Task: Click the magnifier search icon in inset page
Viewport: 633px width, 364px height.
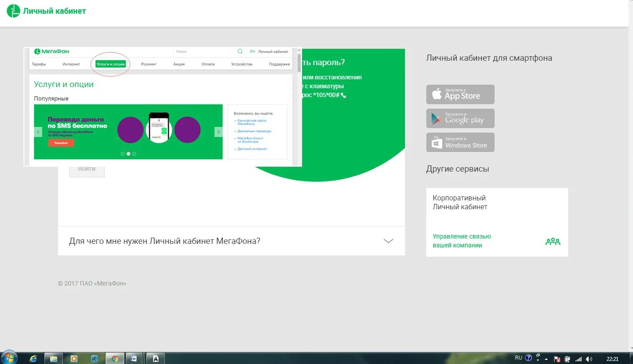Action: 240,51
